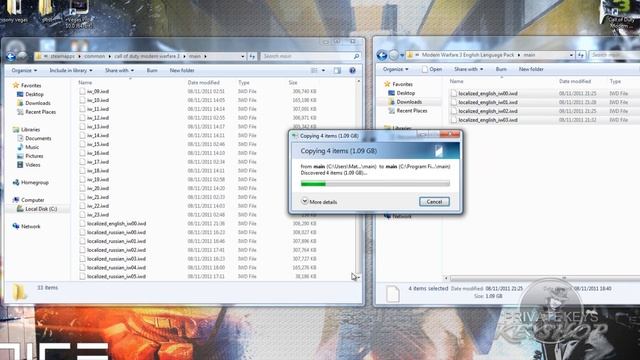Viewport: 640px width, 360px height.
Task: Click Back arrow in right Explorer window
Action: [x=382, y=55]
